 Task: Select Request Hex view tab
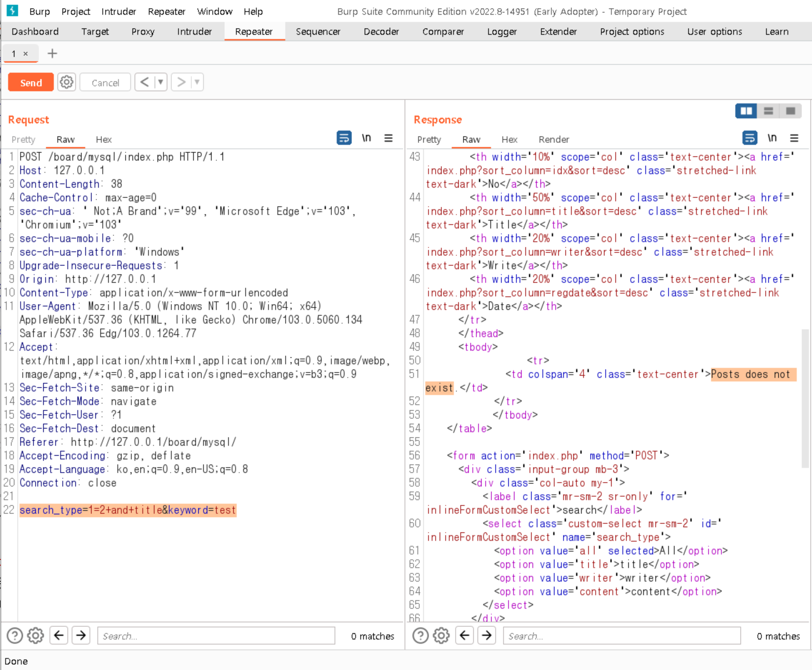tap(104, 139)
